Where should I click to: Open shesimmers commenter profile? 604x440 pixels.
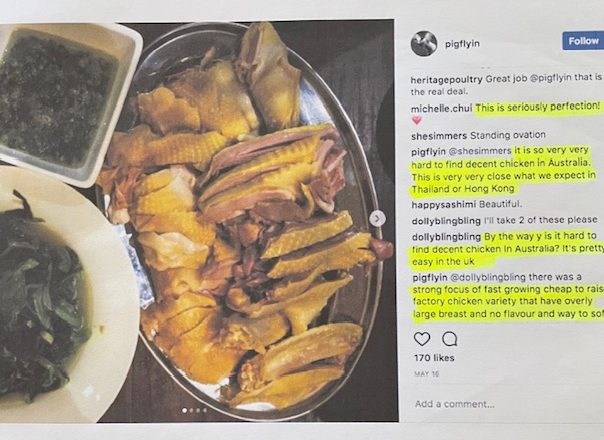click(x=439, y=136)
